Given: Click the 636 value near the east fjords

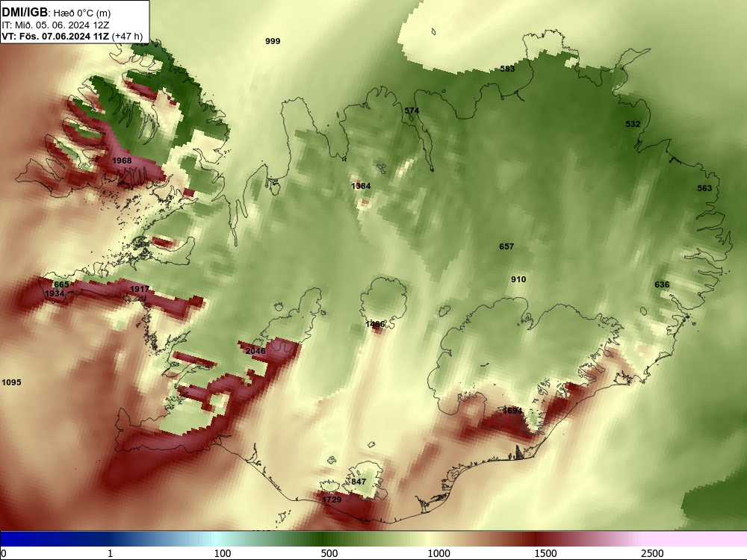Looking at the screenshot, I should coord(662,284).
